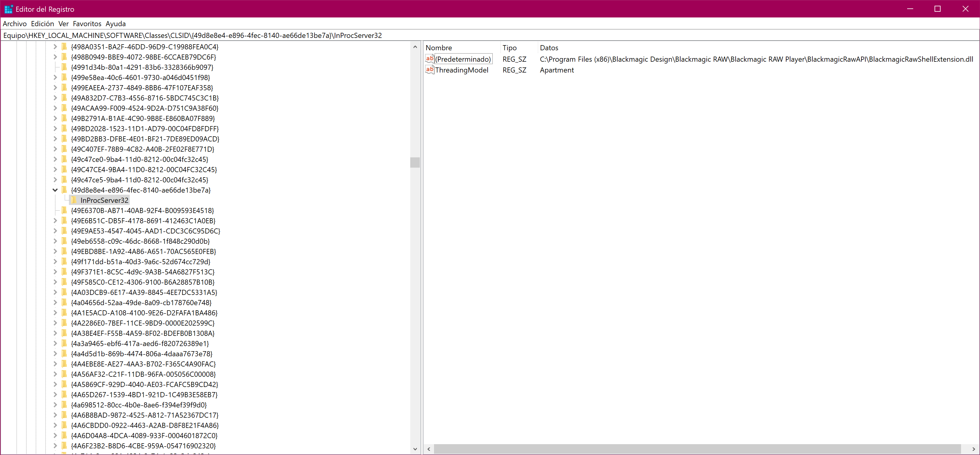Expand the {49BD2028-1523-11D1-AD79-00C04FD8FDFF} key
This screenshot has width=980, height=455.
tap(55, 128)
